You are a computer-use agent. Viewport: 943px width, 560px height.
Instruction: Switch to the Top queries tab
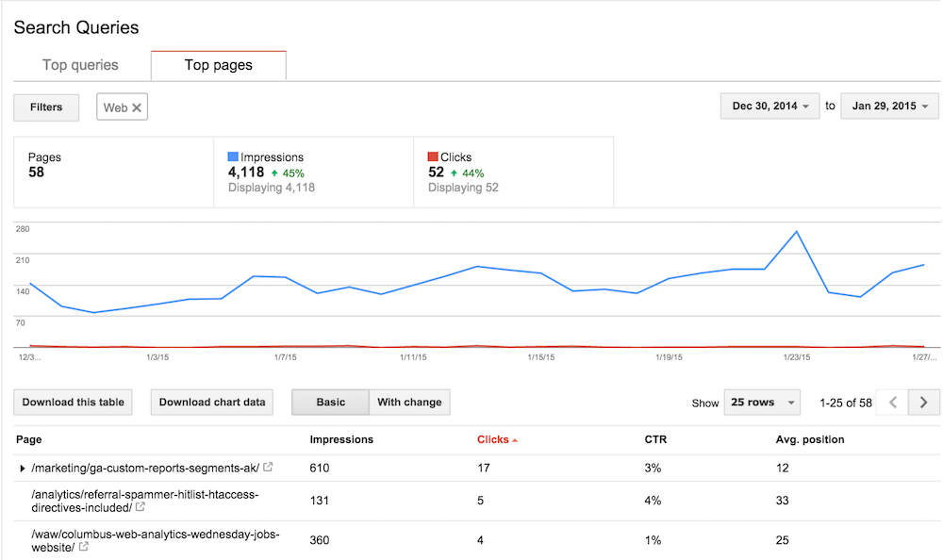[x=80, y=65]
